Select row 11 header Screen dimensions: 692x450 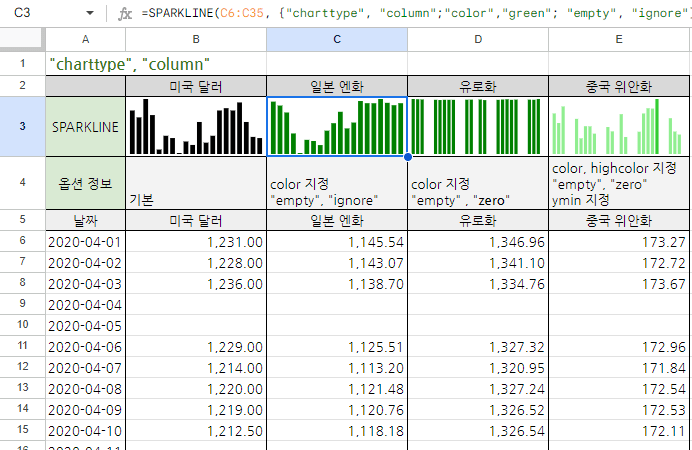click(x=22, y=346)
